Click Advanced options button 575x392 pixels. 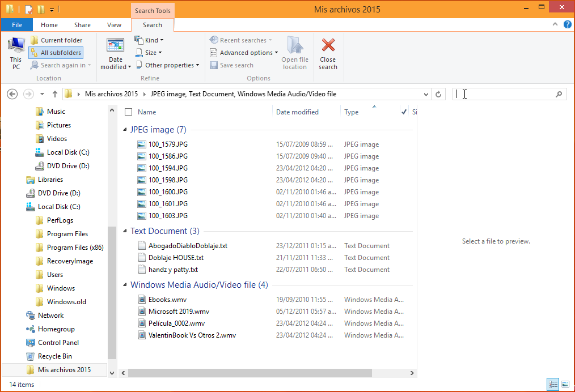pyautogui.click(x=244, y=53)
